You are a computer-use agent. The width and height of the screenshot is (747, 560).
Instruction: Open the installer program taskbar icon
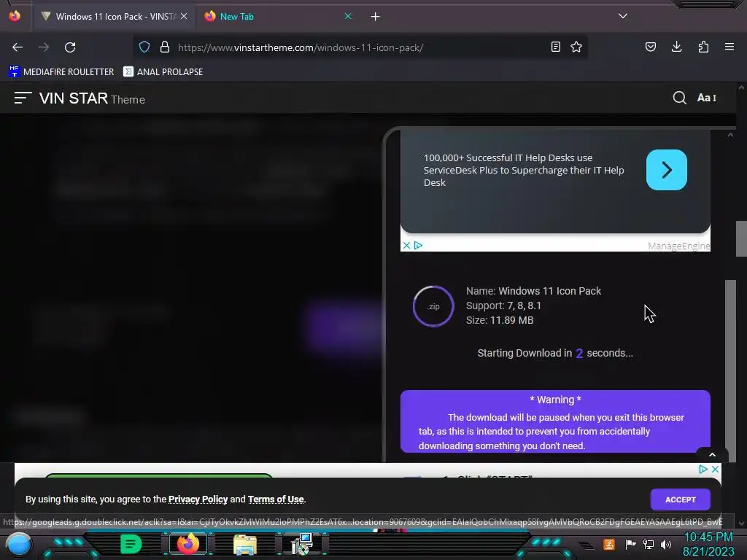pyautogui.click(x=301, y=544)
